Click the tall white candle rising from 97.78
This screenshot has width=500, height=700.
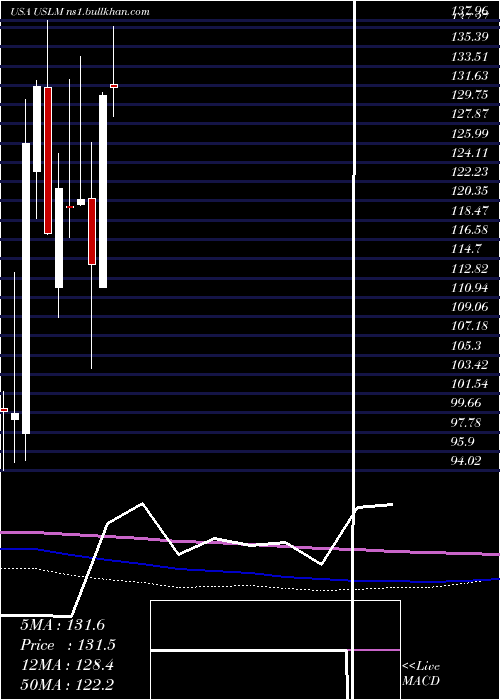26,288
